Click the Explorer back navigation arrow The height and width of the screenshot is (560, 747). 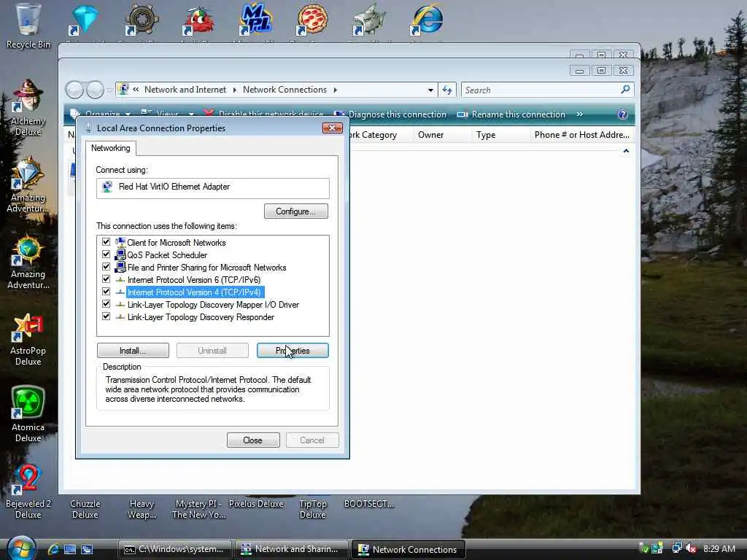[74, 90]
